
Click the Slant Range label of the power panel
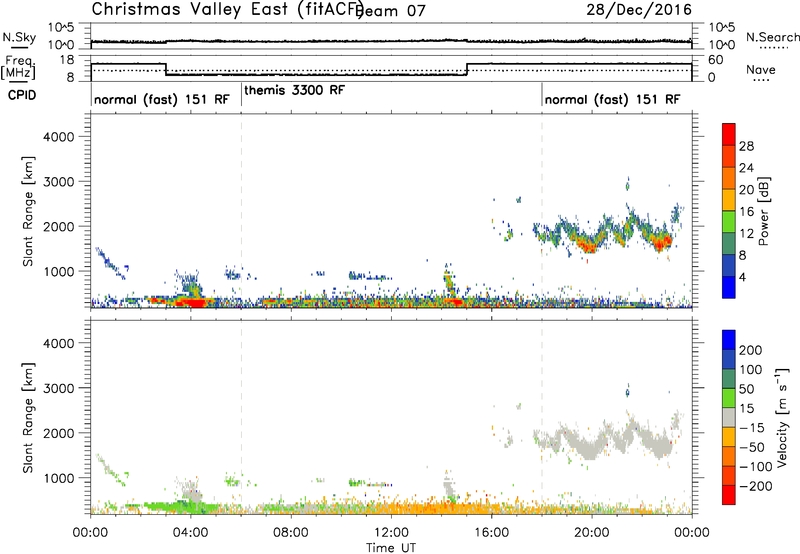pos(28,211)
